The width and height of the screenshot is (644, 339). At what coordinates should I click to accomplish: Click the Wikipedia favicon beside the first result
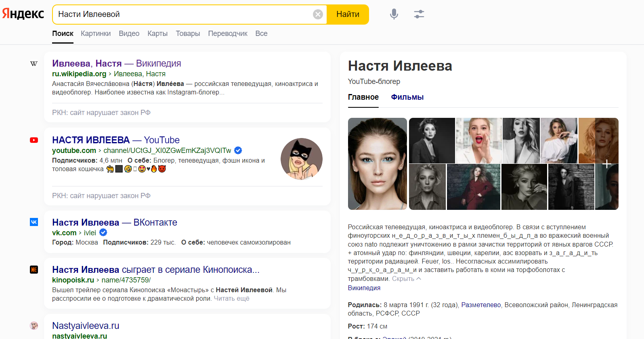click(34, 63)
